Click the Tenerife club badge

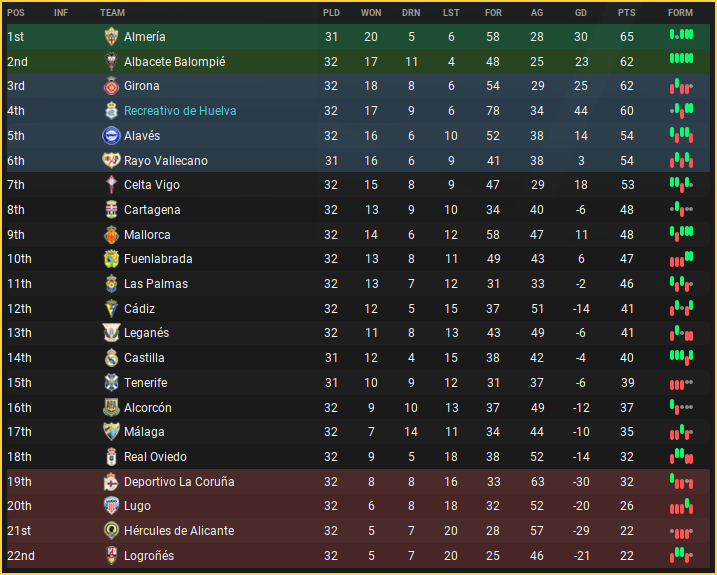[111, 383]
